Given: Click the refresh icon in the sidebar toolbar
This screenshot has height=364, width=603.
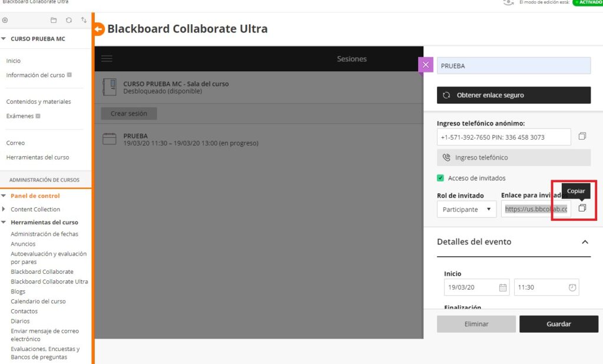Looking at the screenshot, I should [x=69, y=21].
